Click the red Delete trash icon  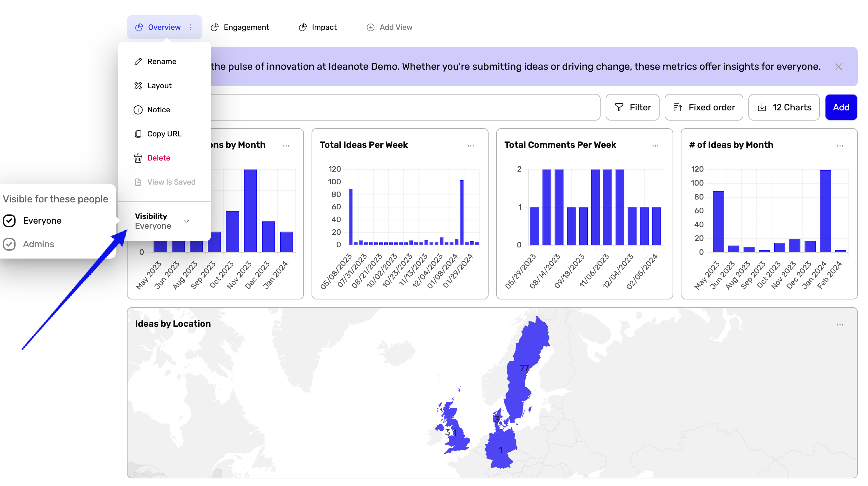click(x=138, y=158)
